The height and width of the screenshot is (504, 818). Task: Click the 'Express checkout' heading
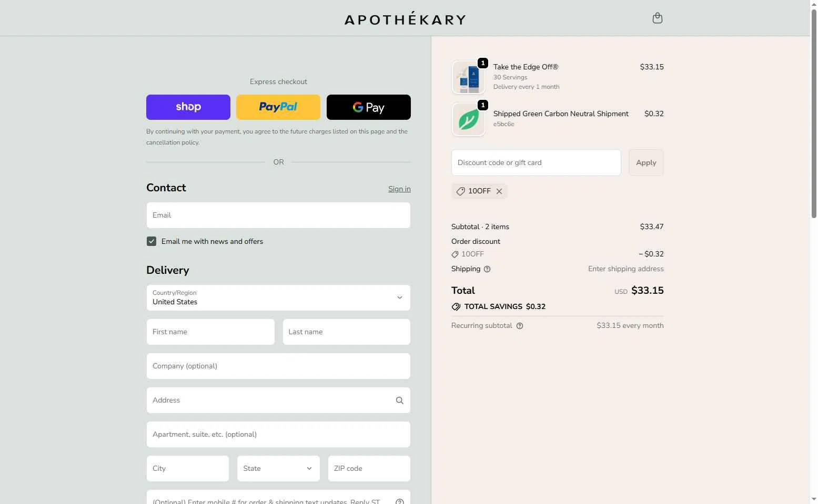[x=278, y=82]
